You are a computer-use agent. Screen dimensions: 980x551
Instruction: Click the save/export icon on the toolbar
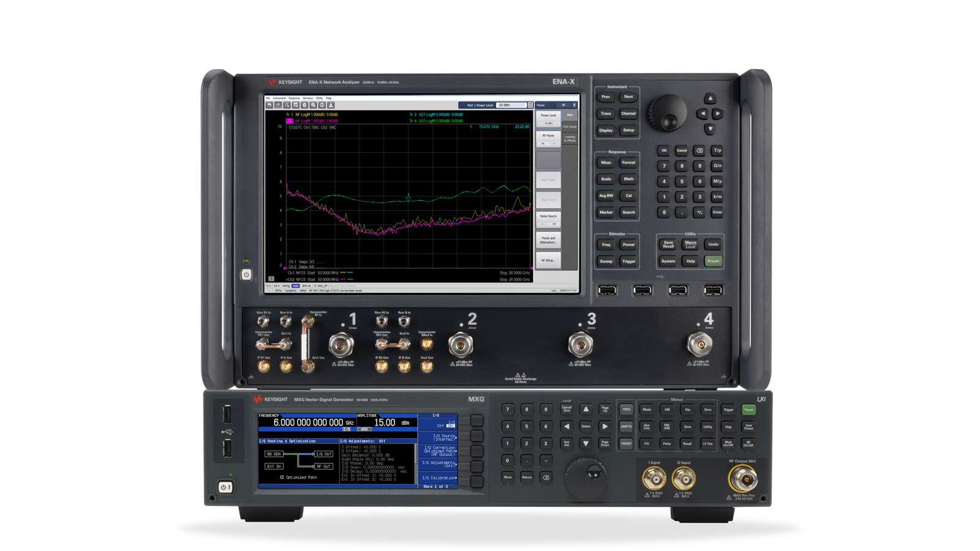pyautogui.click(x=330, y=105)
